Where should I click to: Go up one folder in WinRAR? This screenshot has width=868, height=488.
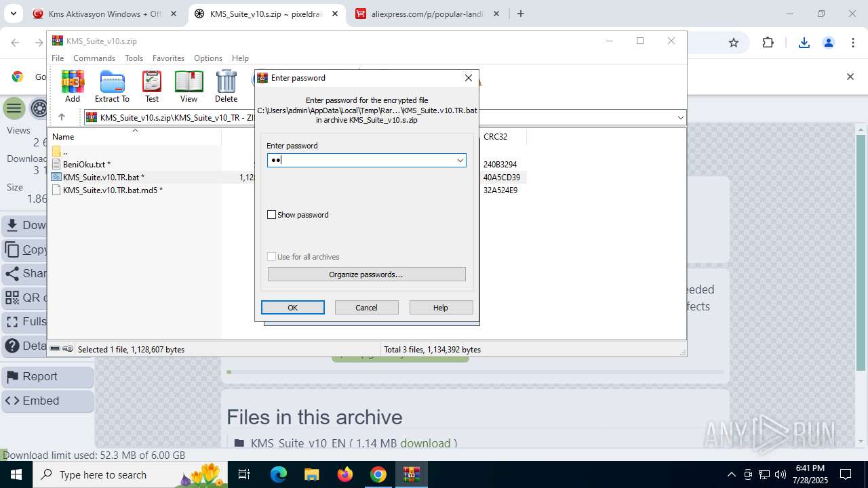click(x=61, y=117)
